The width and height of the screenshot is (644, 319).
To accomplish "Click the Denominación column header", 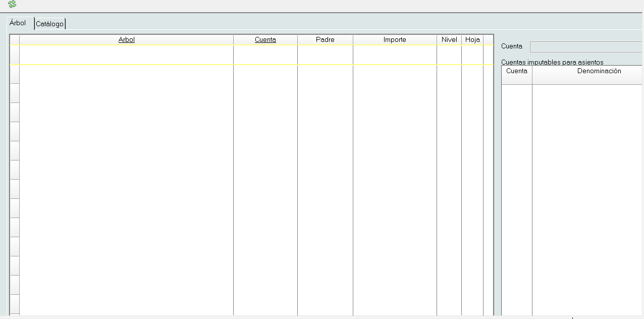I will tap(599, 71).
